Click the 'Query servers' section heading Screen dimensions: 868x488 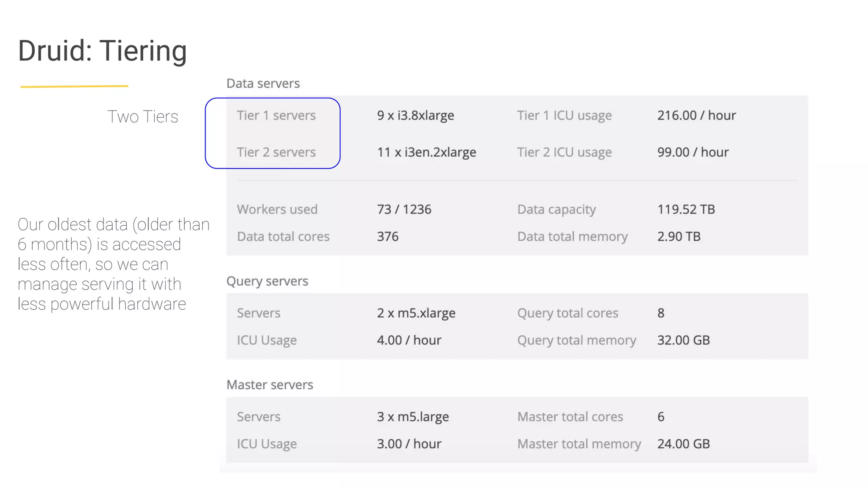[x=267, y=282]
